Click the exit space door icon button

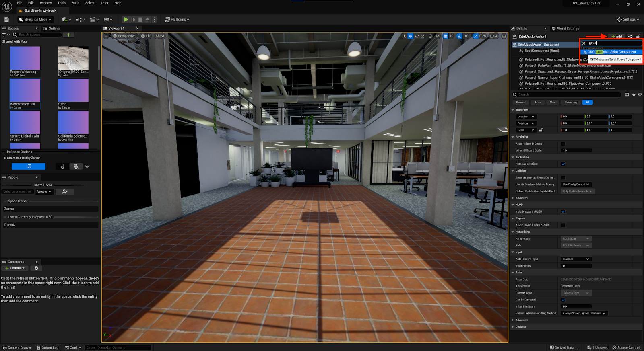29,166
